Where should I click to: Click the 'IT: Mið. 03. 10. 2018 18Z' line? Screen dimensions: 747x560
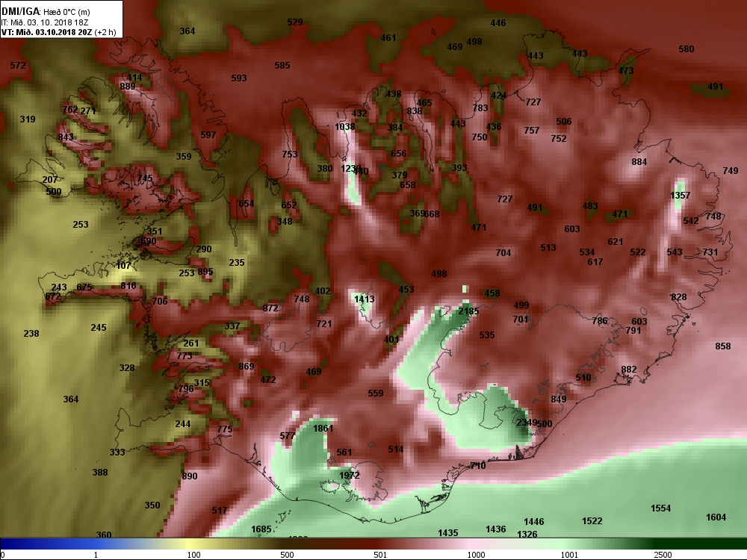click(x=45, y=22)
